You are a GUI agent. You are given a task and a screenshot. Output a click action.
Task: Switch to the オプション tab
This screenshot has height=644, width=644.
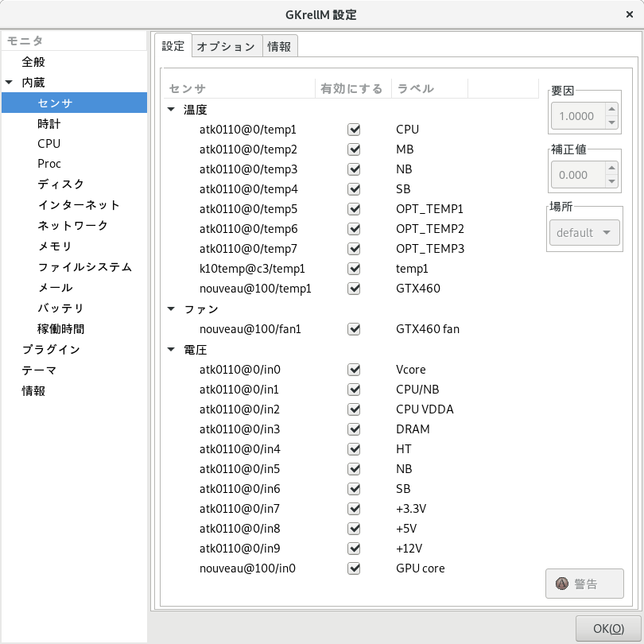(226, 46)
